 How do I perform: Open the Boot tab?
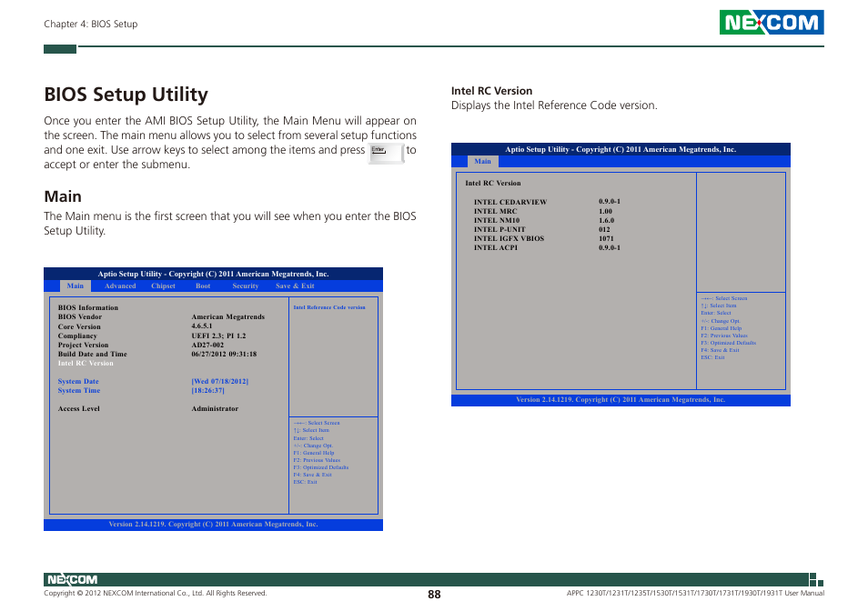point(203,285)
